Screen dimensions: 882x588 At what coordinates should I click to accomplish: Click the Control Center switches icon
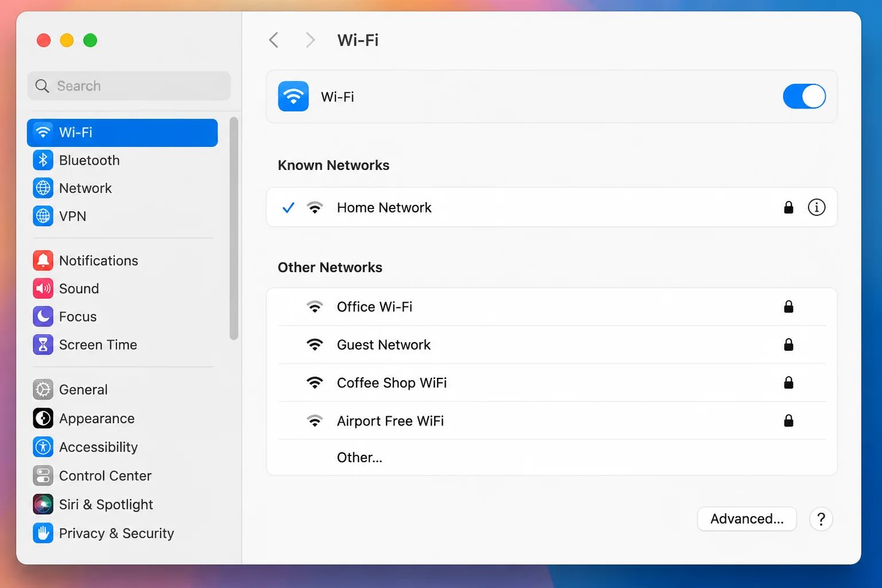[43, 476]
